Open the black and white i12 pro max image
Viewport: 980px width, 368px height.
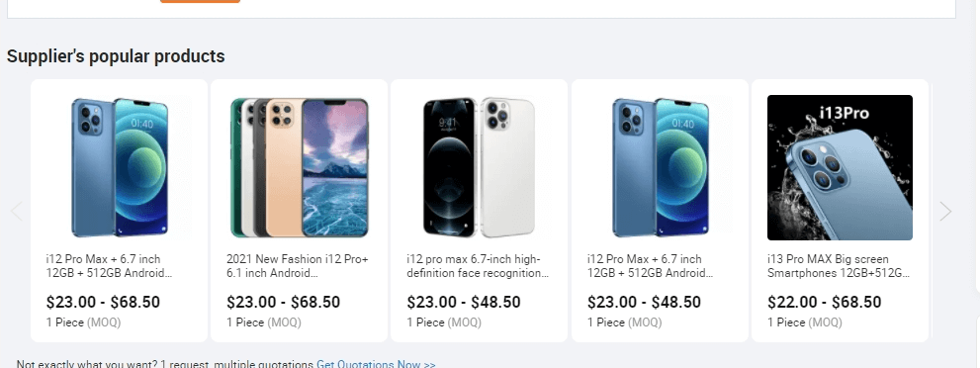coord(480,167)
